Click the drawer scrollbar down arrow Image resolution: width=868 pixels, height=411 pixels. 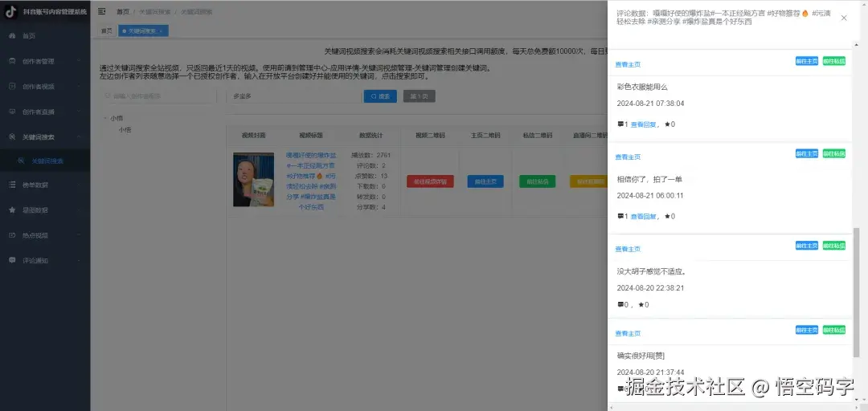tap(857, 400)
